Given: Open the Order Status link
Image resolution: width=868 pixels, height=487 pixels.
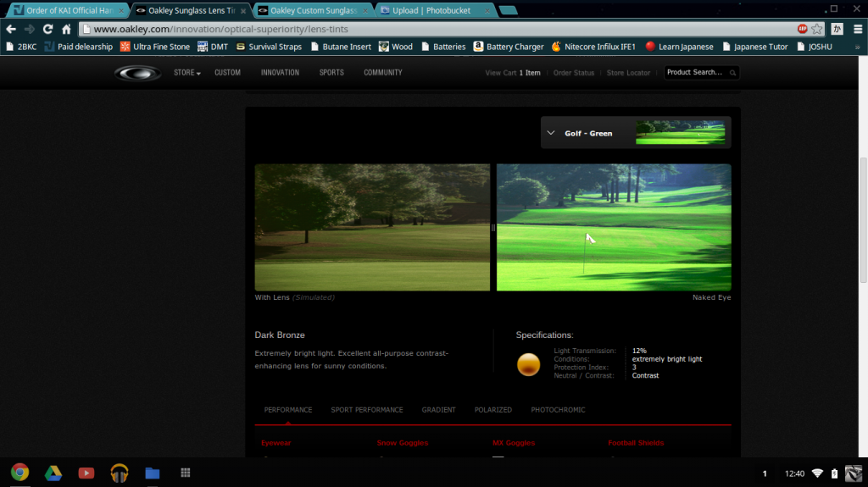Looking at the screenshot, I should click(574, 73).
